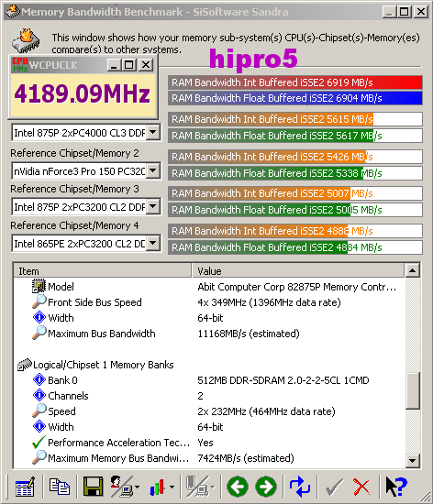This screenshot has height=504, width=433.
Task: Click the red X cancel icon
Action: (361, 487)
